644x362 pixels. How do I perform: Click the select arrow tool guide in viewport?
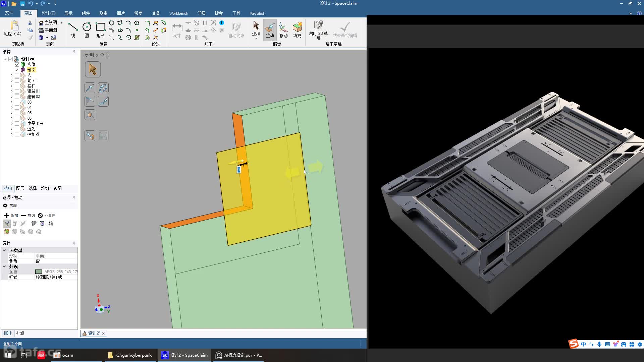click(93, 70)
